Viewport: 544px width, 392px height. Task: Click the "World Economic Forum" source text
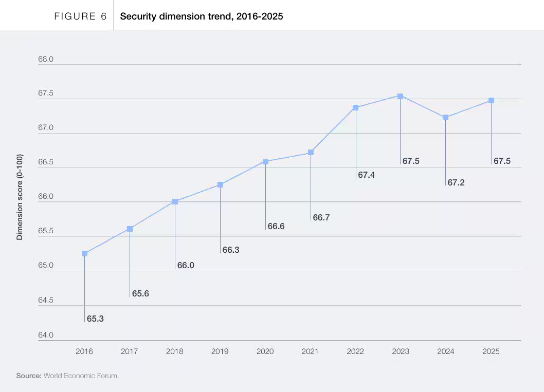click(x=81, y=376)
